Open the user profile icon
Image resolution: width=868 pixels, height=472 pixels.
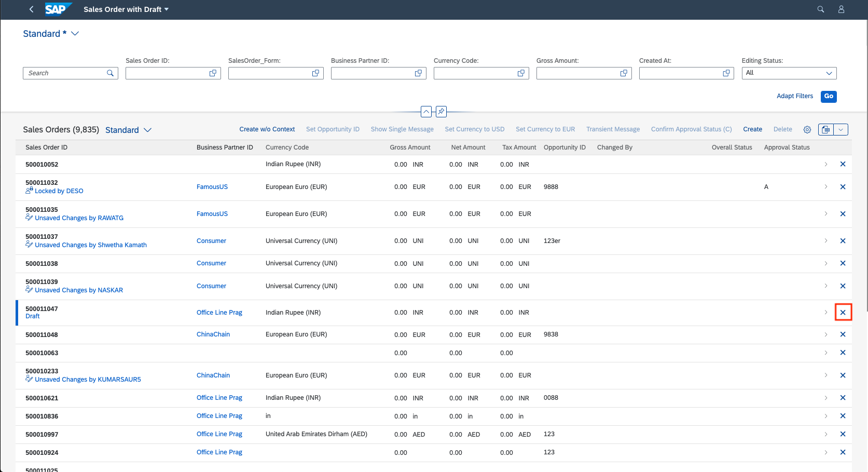pyautogui.click(x=841, y=9)
